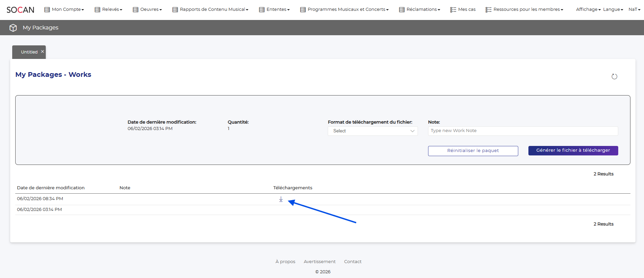Switch to the Untitled tab
This screenshot has height=278, width=644.
click(29, 52)
